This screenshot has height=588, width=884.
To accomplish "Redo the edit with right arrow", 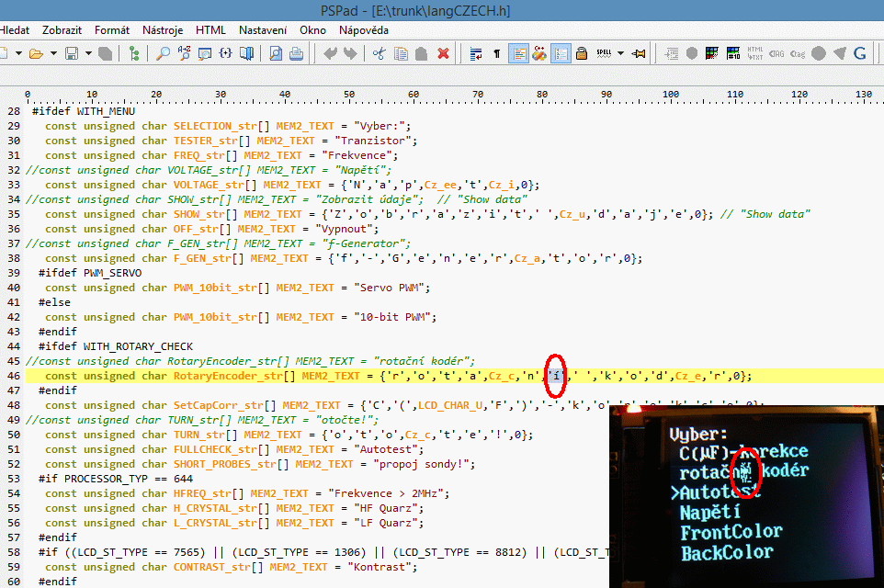I will pyautogui.click(x=350, y=53).
